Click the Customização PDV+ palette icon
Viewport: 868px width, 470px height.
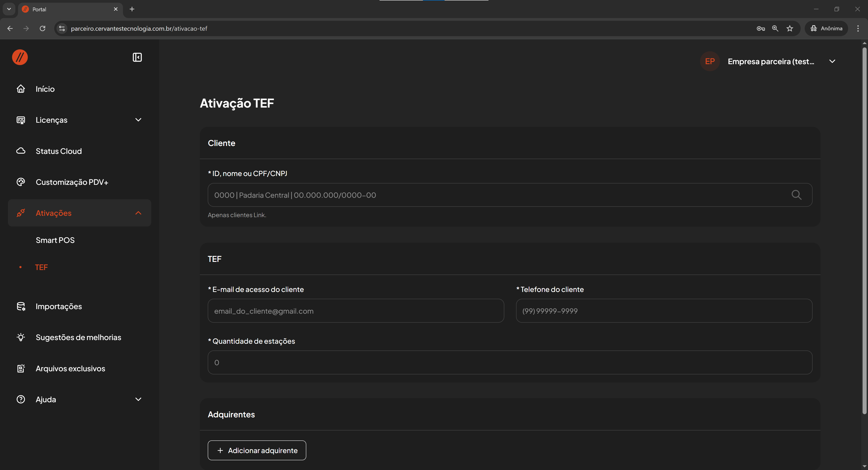[21, 182]
